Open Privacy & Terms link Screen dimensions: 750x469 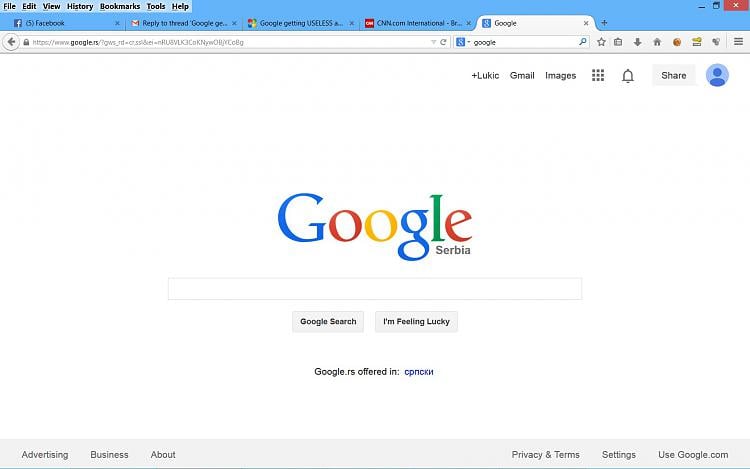[545, 455]
